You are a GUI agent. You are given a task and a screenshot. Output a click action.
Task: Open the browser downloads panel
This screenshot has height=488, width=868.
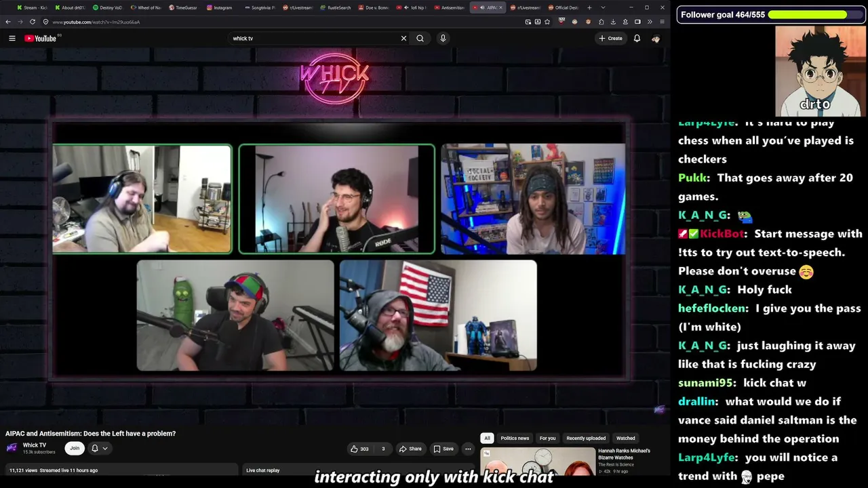point(614,22)
